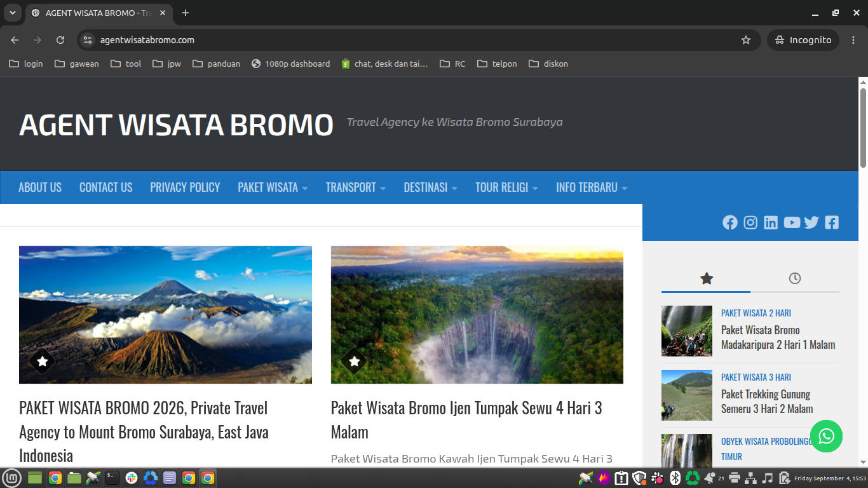Open Paket Wisata Bromo Ijen Tumpak Sewu article

pyautogui.click(x=466, y=419)
